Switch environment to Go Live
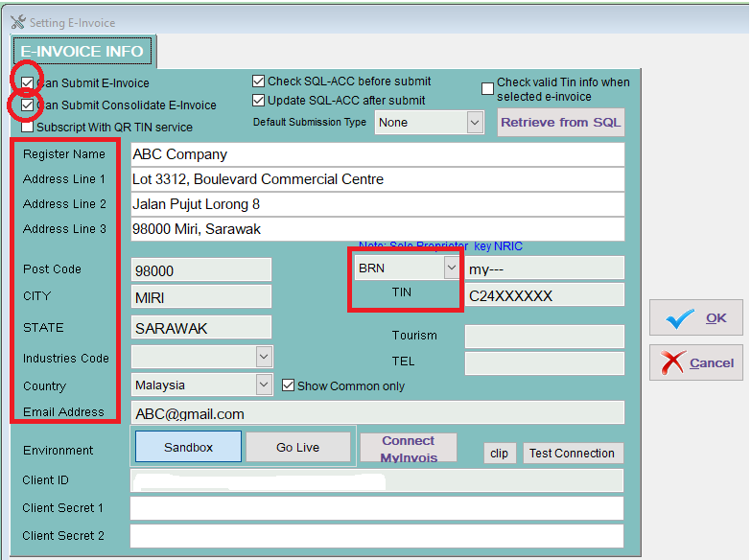751x560 pixels. pos(298,447)
